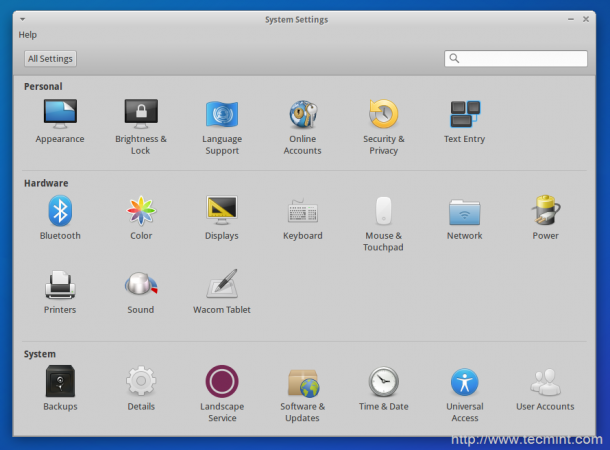Click the Text Entry icon
This screenshot has height=450, width=610.
tap(464, 114)
